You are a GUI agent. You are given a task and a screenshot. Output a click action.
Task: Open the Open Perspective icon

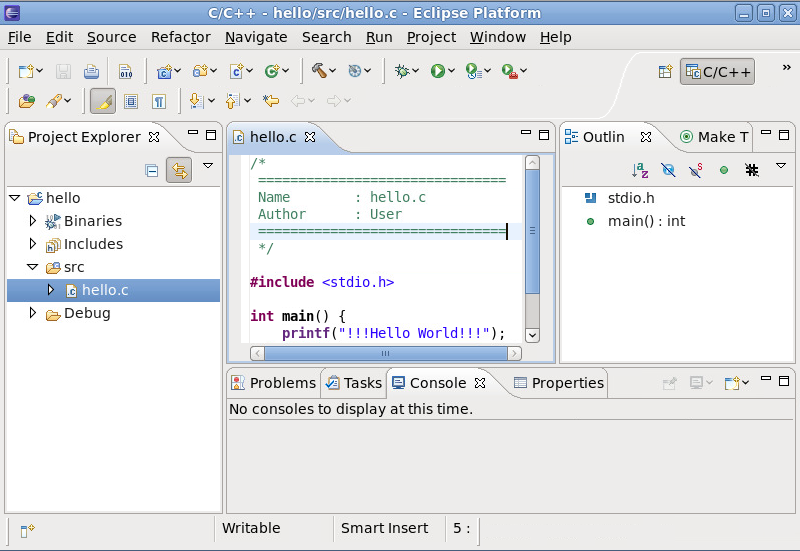pos(665,71)
